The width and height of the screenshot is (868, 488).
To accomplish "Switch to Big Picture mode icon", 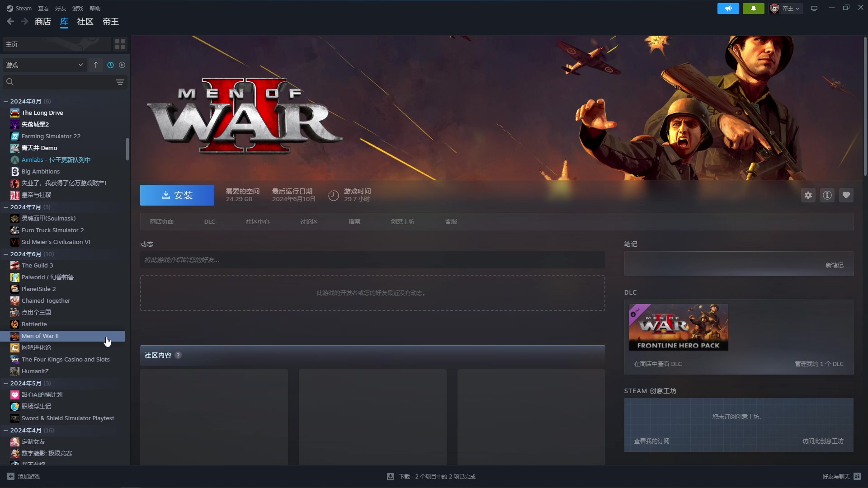I will (x=814, y=8).
